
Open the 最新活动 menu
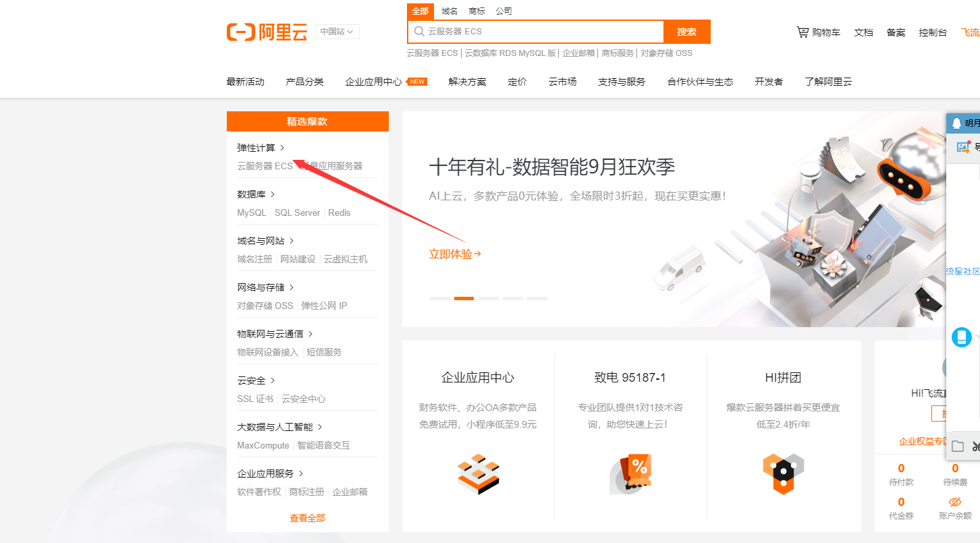point(246,82)
